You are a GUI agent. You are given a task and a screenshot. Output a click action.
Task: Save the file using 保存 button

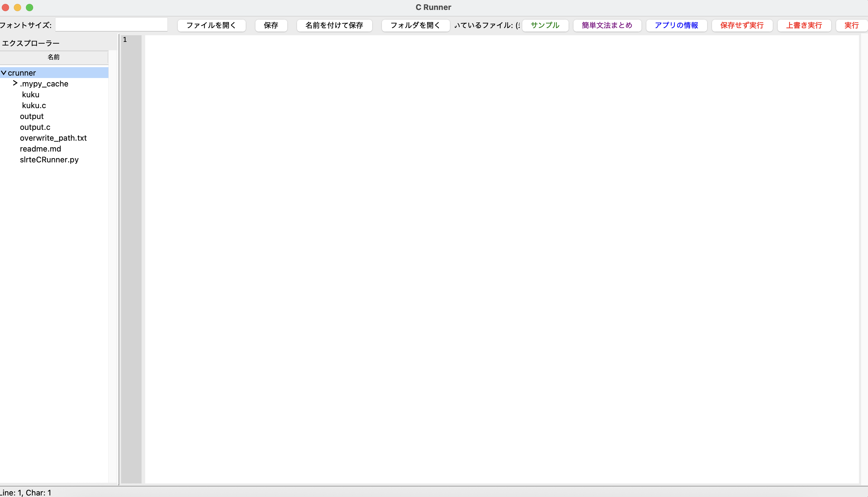point(271,25)
